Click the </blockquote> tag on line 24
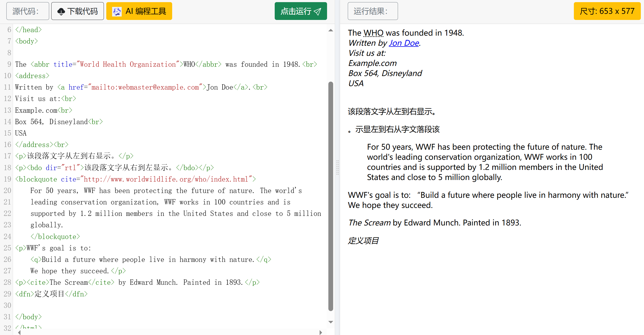The width and height of the screenshot is (644, 335). pos(55,237)
